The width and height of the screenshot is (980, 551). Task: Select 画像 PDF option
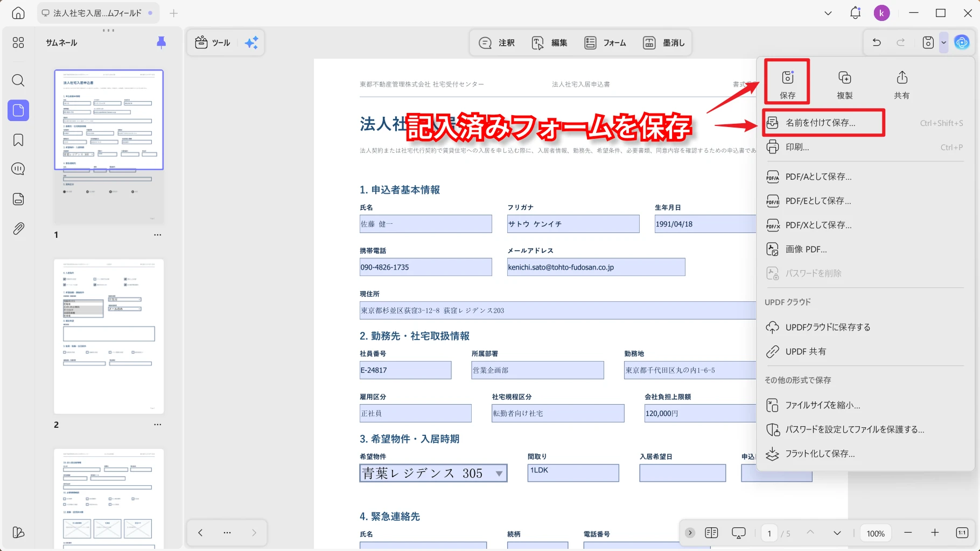(865, 249)
